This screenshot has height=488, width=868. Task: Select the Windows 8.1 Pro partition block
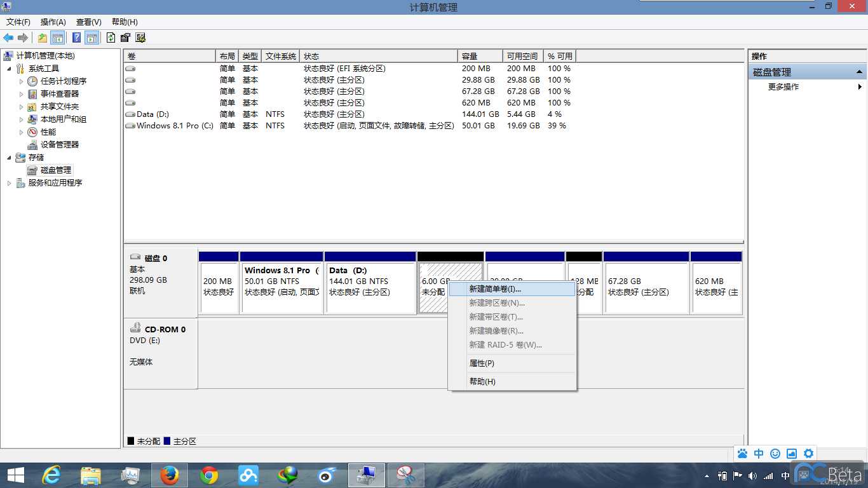(x=281, y=283)
